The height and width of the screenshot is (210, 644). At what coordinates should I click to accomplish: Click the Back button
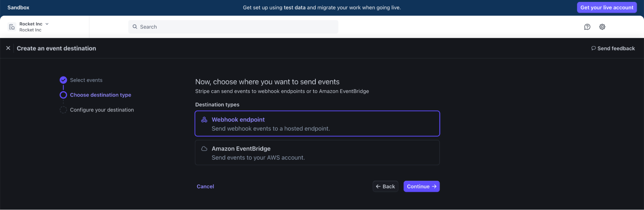385,187
